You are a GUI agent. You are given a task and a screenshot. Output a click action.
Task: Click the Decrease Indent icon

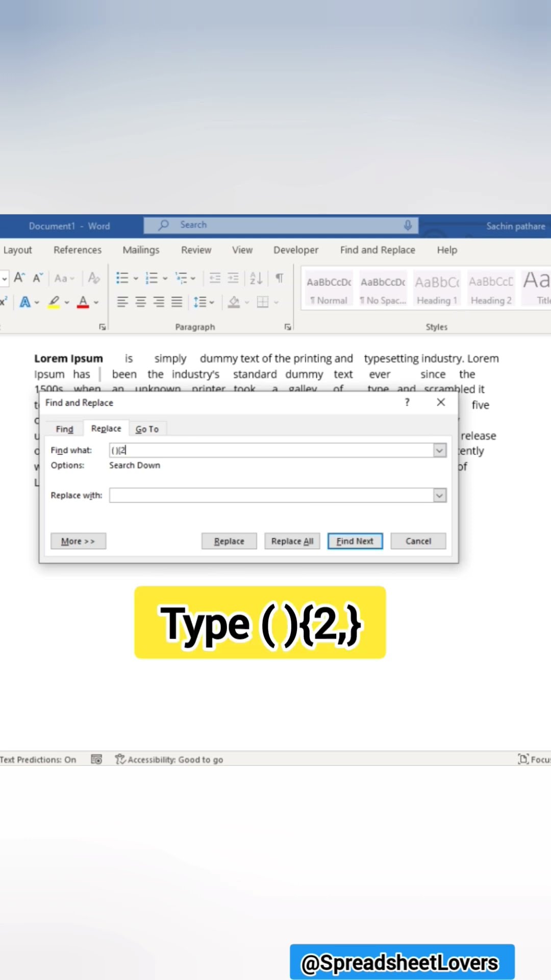[x=215, y=278]
